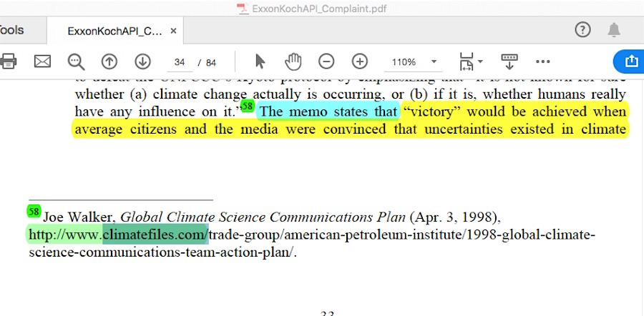Expand the fit page width options
The width and height of the screenshot is (644, 316).
pyautogui.click(x=470, y=61)
